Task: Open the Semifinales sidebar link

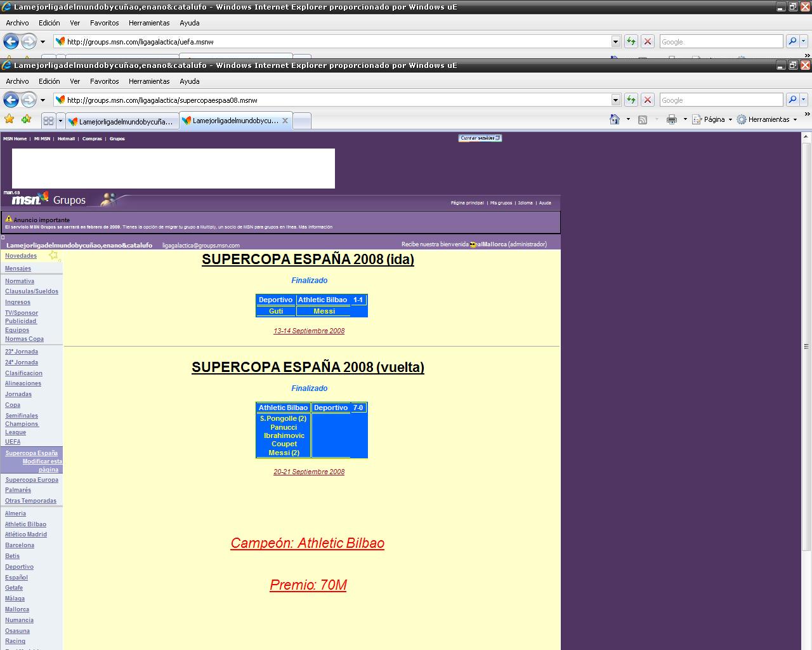Action: [x=22, y=416]
